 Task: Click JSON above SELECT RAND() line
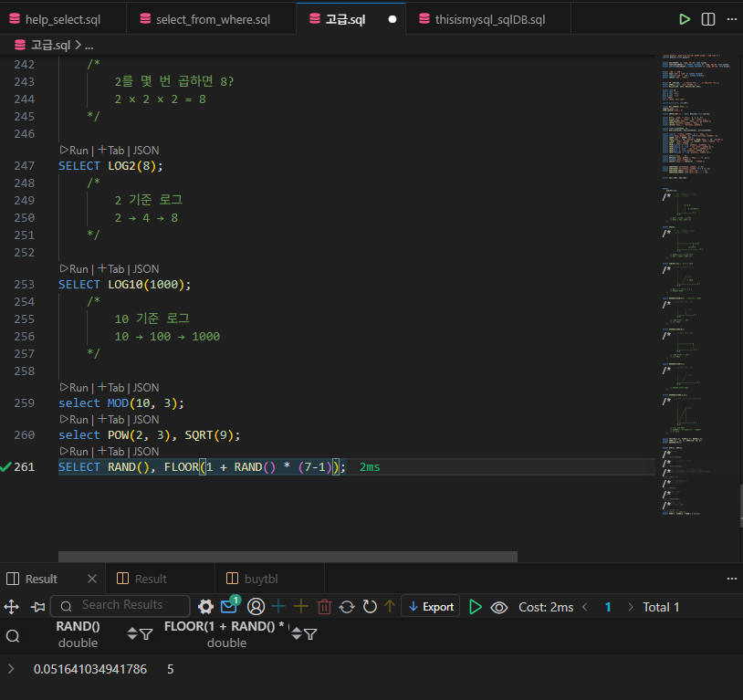tap(145, 451)
